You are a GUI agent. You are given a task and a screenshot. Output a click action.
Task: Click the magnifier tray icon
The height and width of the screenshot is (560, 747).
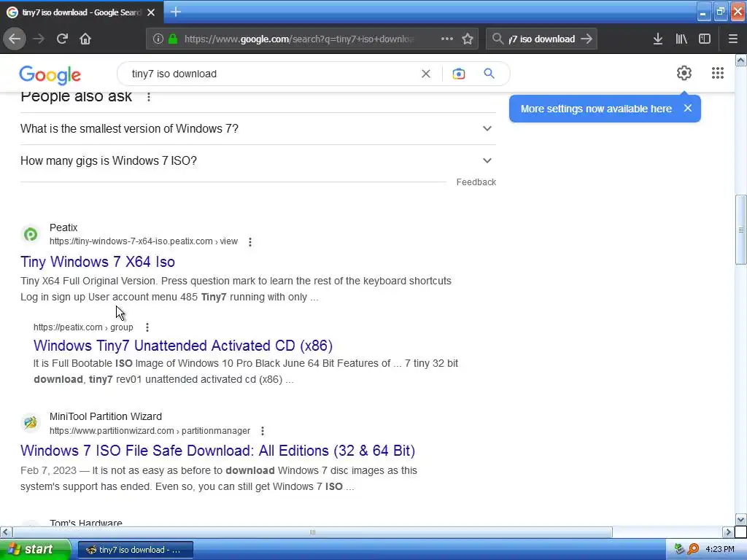pos(694,550)
